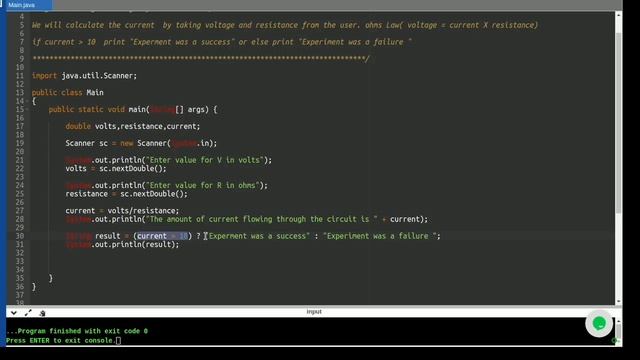Click the asterisk comment terminator on line 9
This screenshot has width=640, height=360.
pyautogui.click(x=200, y=59)
